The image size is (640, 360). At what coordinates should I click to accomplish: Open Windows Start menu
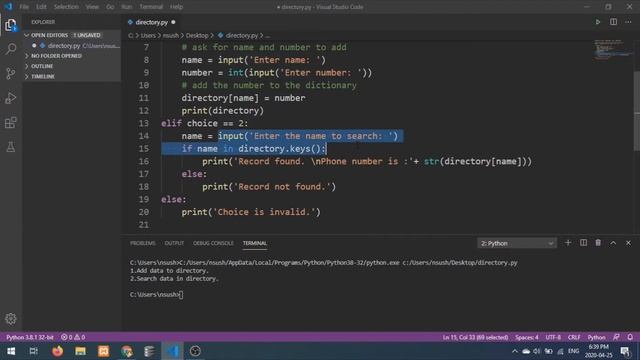11,351
